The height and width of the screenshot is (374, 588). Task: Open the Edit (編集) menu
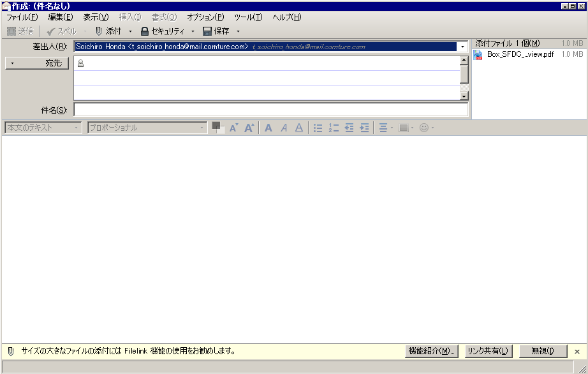[x=61, y=17]
